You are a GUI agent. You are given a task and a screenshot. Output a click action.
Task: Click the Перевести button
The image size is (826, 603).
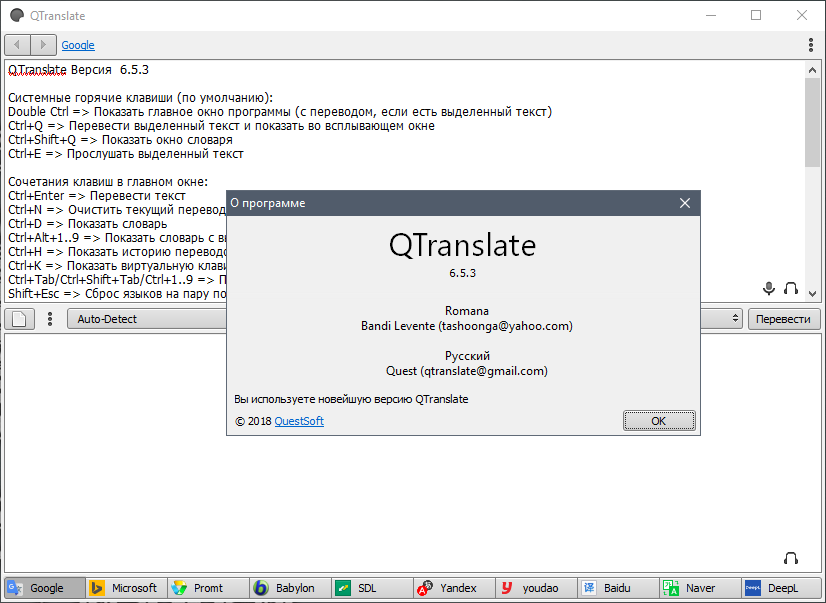(783, 319)
